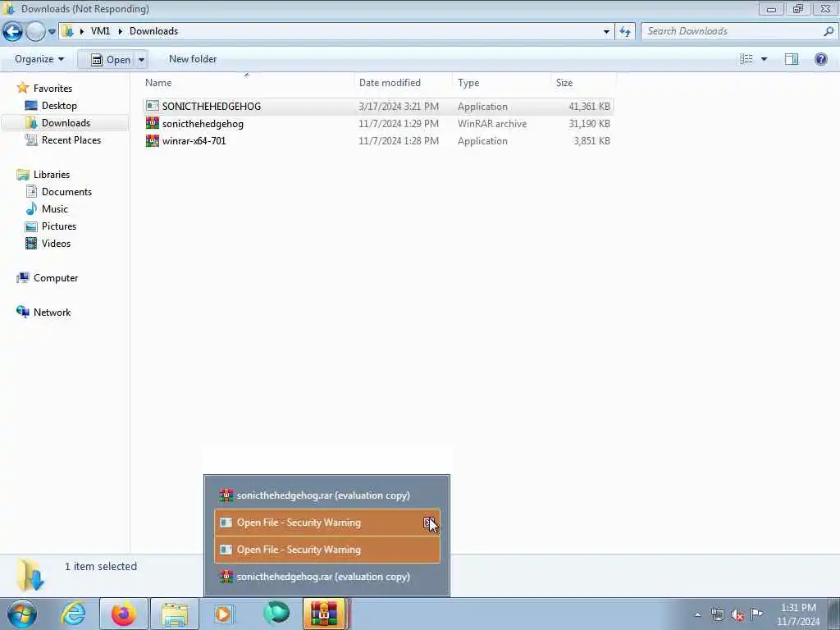Open the Windows Start menu

click(x=22, y=614)
